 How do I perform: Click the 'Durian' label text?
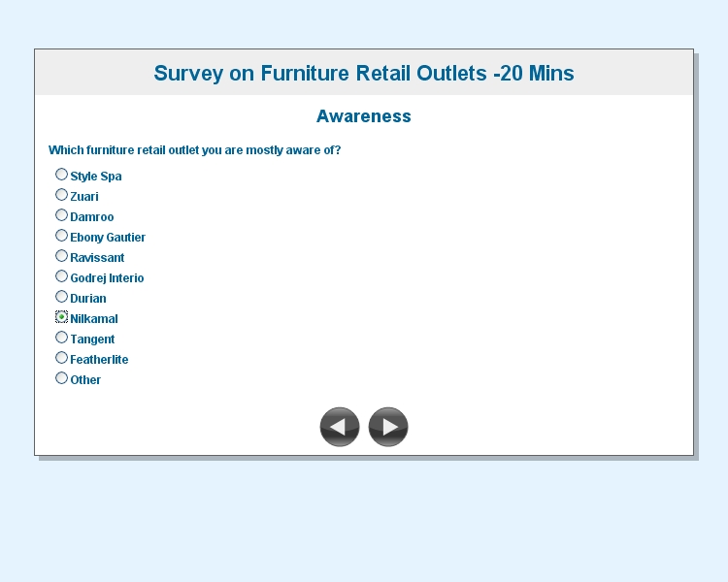[88, 299]
